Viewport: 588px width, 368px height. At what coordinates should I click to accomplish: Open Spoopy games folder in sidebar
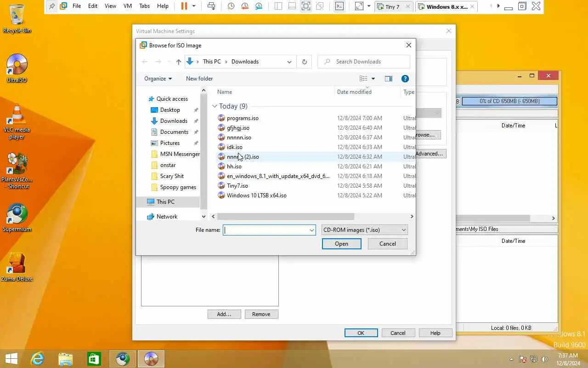(x=178, y=187)
